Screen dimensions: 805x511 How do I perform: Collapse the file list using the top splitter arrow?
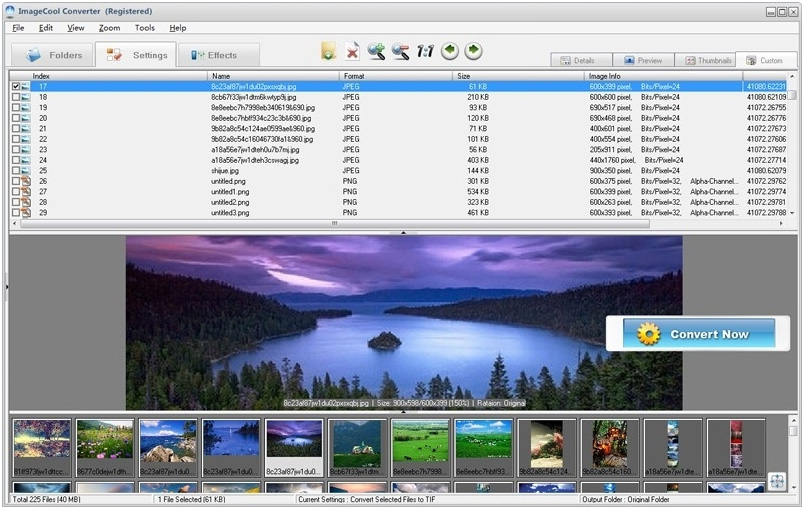tap(403, 232)
